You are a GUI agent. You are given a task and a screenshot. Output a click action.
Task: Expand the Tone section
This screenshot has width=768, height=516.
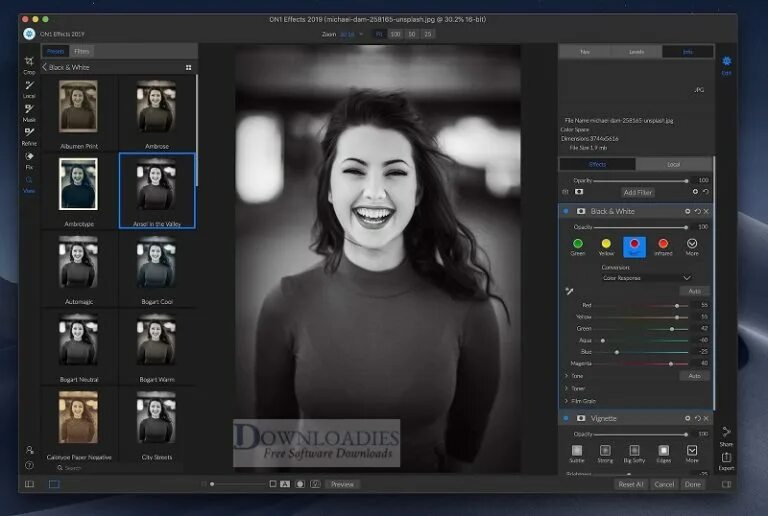(574, 376)
